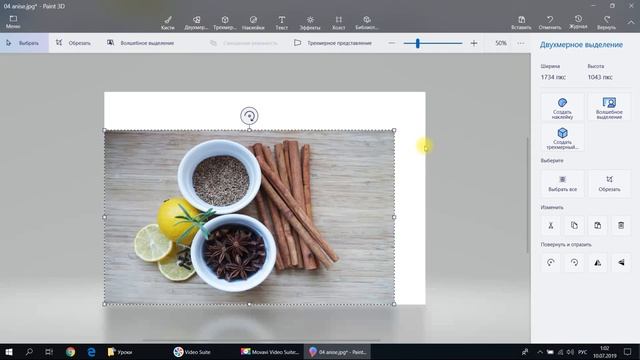Flip selection horizontally icon
Screen dimensions: 640x360
tap(598, 263)
